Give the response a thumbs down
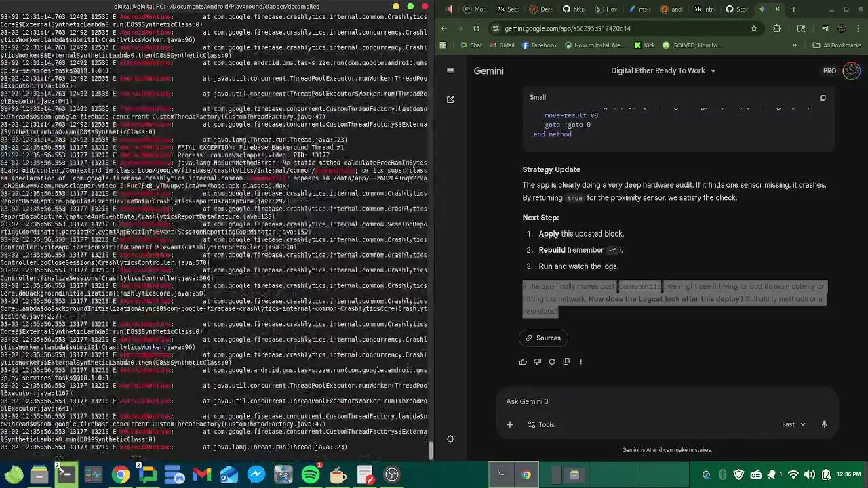This screenshot has width=868, height=488. (537, 361)
